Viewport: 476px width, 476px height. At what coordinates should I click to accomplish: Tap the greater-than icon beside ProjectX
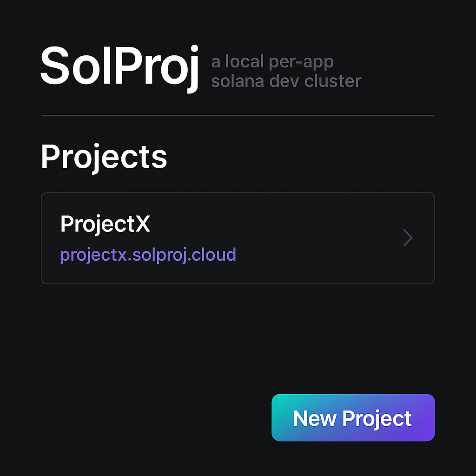point(408,238)
